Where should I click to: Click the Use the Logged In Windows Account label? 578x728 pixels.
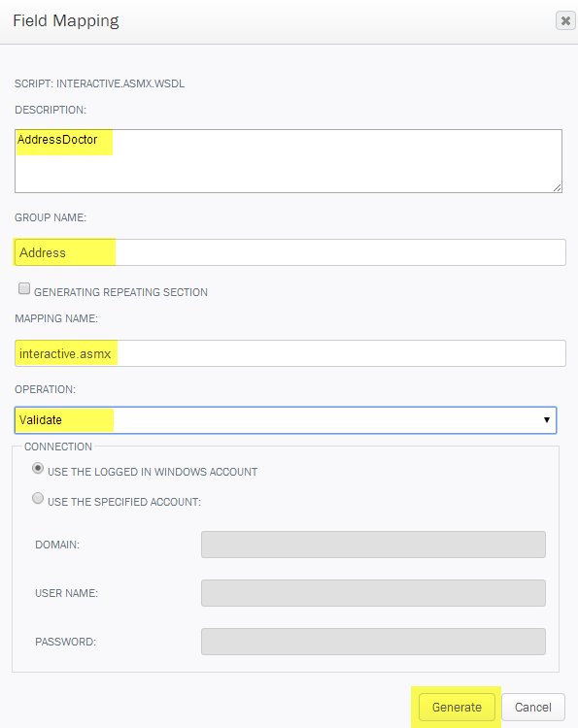(x=153, y=472)
